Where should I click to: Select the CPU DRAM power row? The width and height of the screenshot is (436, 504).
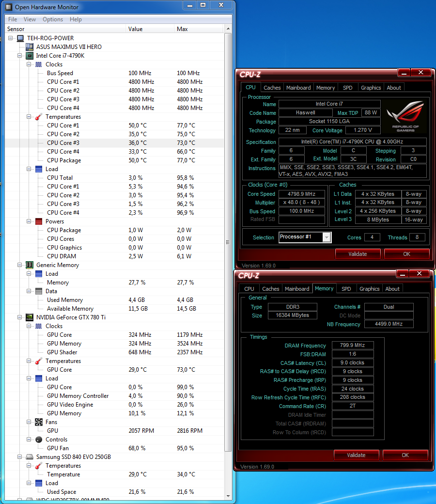point(114,256)
